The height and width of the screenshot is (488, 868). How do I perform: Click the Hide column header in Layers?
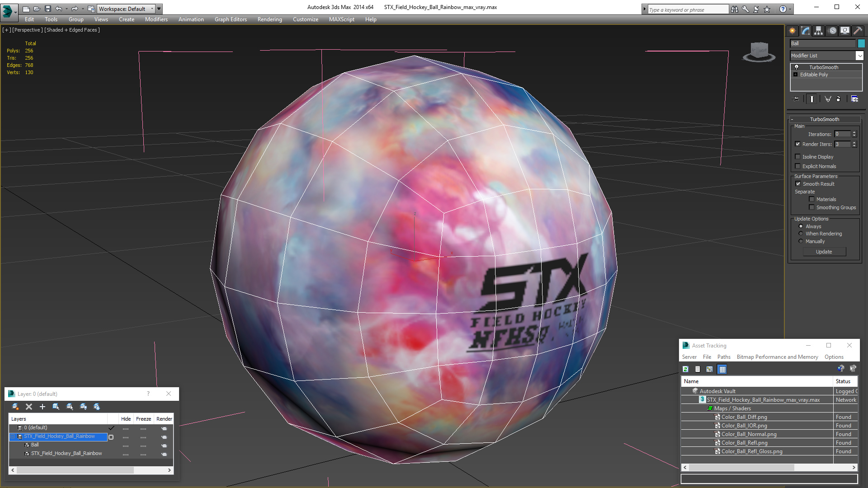[x=126, y=419]
